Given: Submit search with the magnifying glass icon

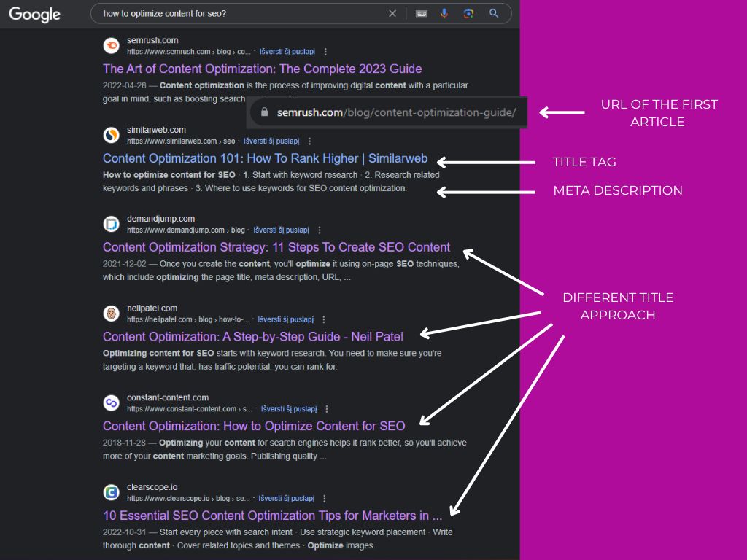Looking at the screenshot, I should 494,13.
